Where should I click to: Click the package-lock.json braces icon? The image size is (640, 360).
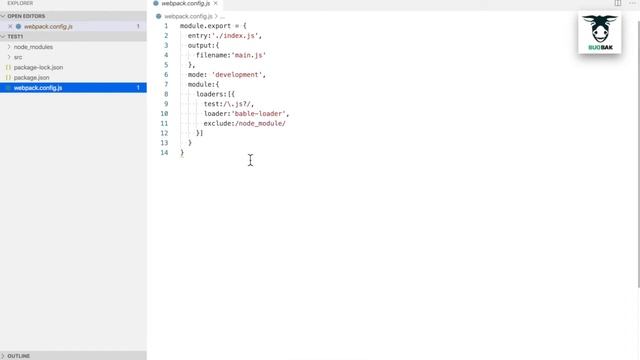pos(8,67)
